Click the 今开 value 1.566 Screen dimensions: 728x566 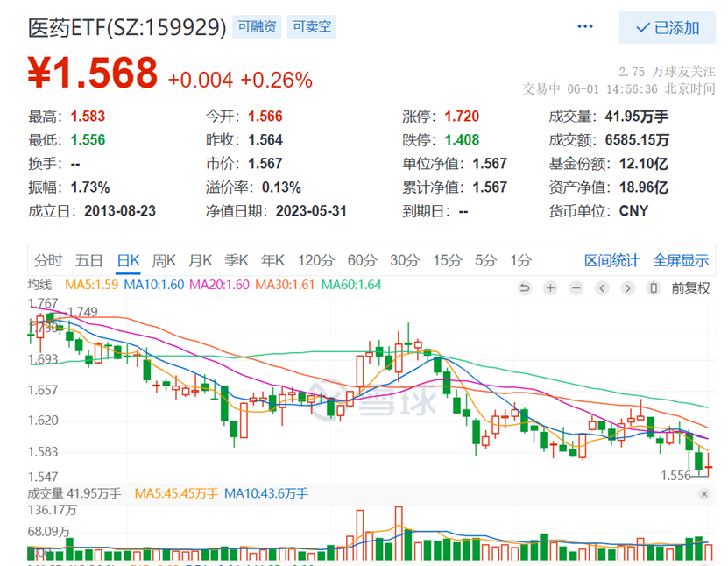(265, 116)
